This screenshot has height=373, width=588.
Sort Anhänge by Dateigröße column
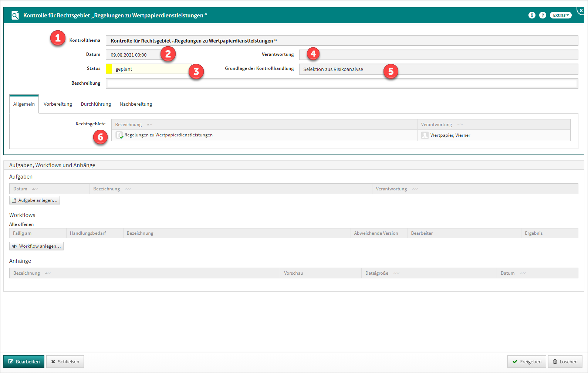pos(429,273)
